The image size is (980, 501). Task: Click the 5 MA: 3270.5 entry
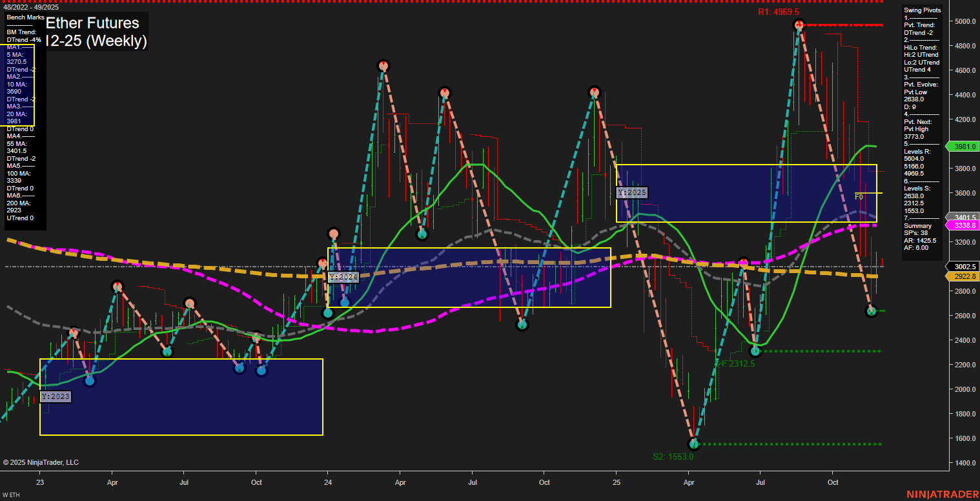pos(18,58)
